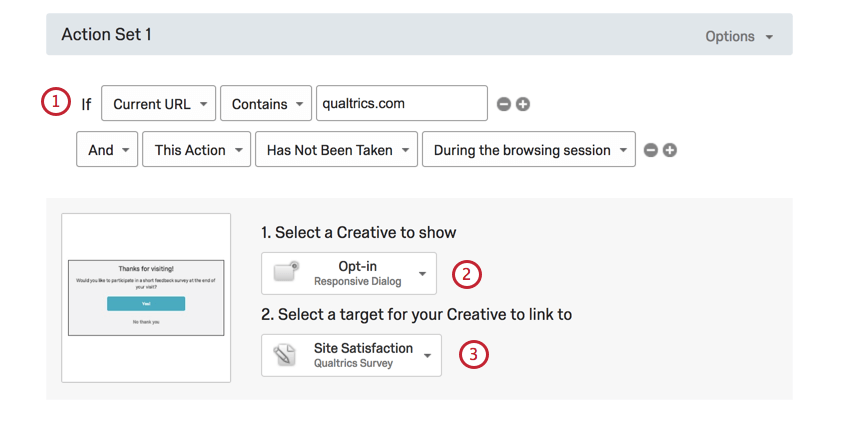Open the This Action dropdown
The image size is (850, 425).
[x=196, y=150]
